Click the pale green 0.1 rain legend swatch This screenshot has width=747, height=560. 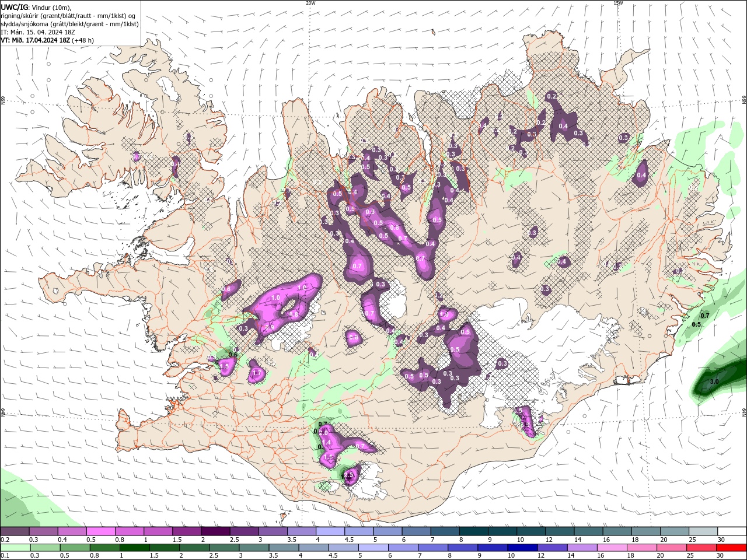[x=15, y=548]
